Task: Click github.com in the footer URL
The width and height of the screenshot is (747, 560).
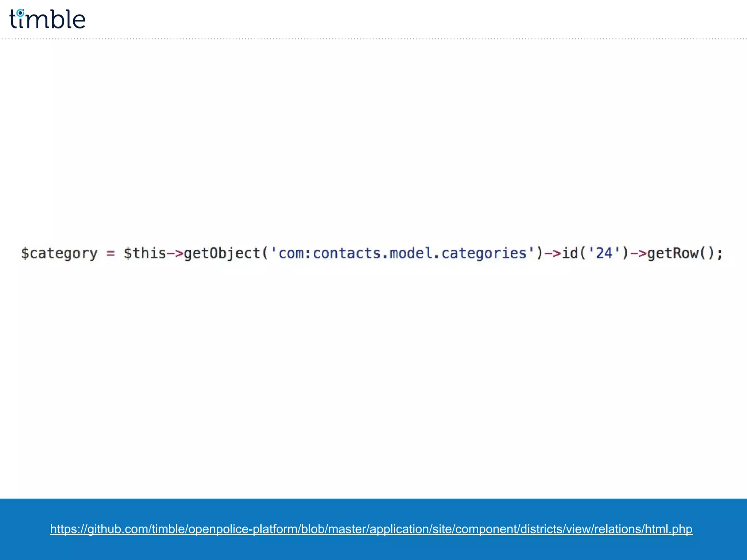Action: [x=118, y=529]
